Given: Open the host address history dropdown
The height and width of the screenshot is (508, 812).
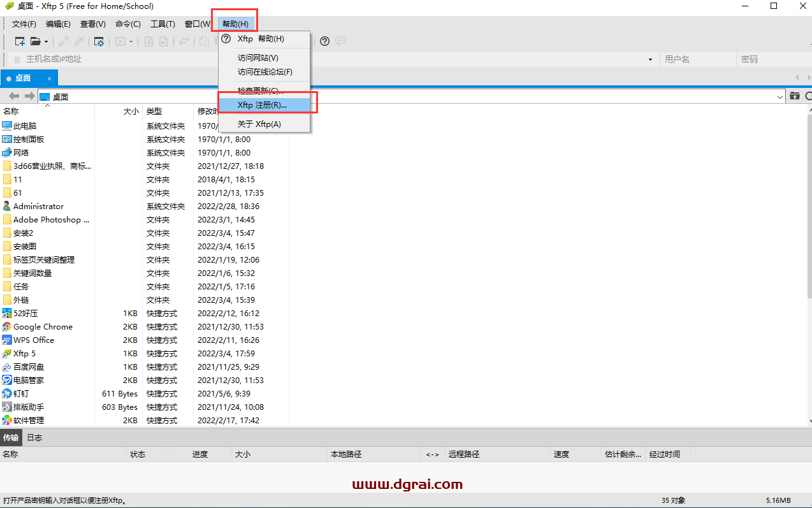Looking at the screenshot, I should click(650, 59).
